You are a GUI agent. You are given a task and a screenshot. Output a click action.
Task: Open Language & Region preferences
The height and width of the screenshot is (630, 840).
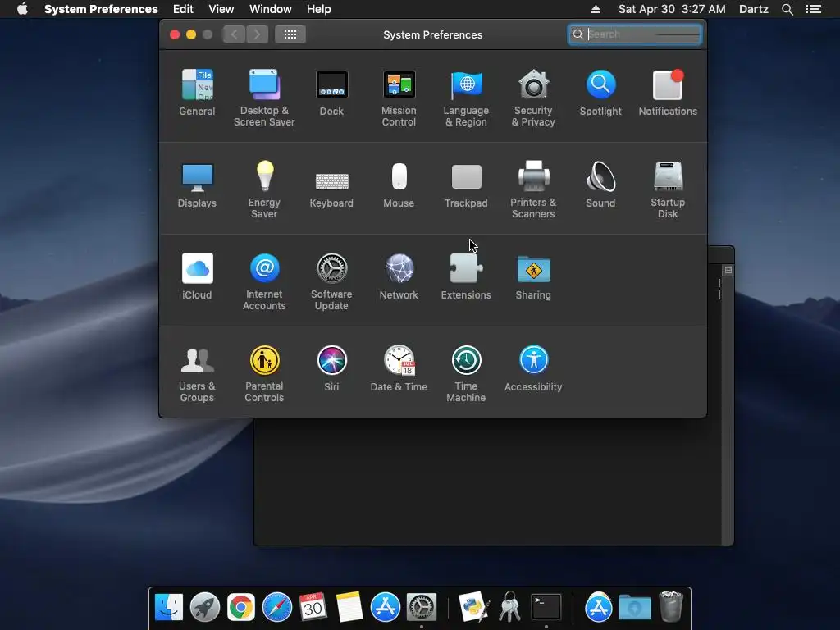point(466,98)
